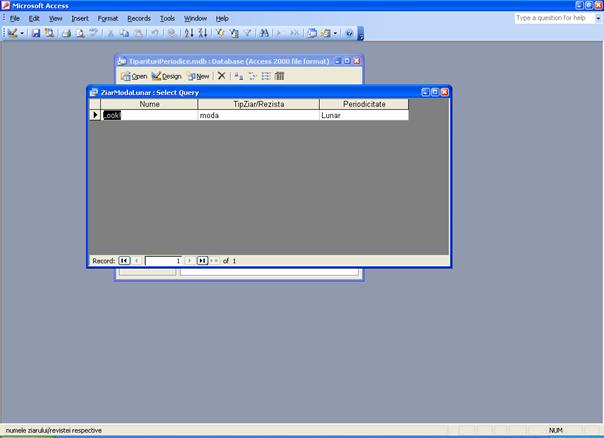Click the Open button in database window
Viewport: 604px width, 438px height.
(134, 76)
